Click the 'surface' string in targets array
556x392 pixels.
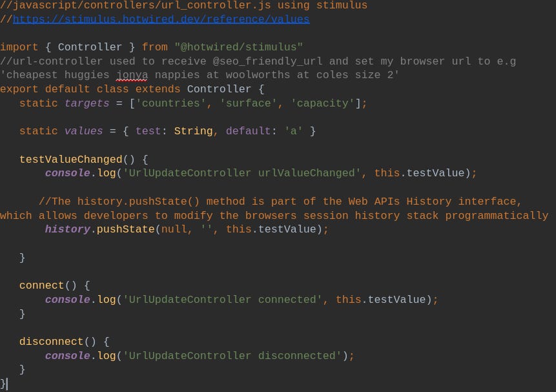coord(248,103)
